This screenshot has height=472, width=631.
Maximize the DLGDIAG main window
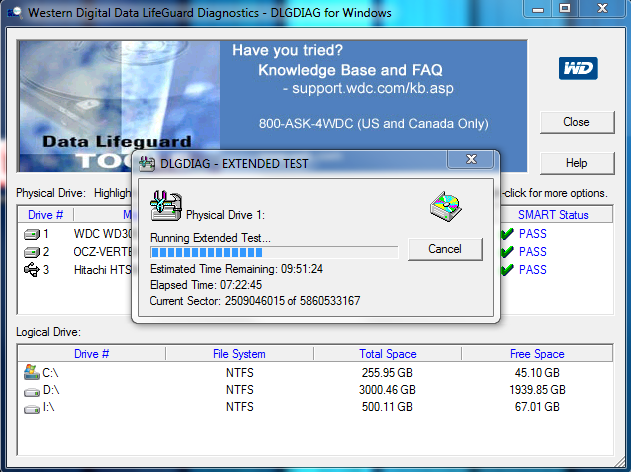pos(565,8)
